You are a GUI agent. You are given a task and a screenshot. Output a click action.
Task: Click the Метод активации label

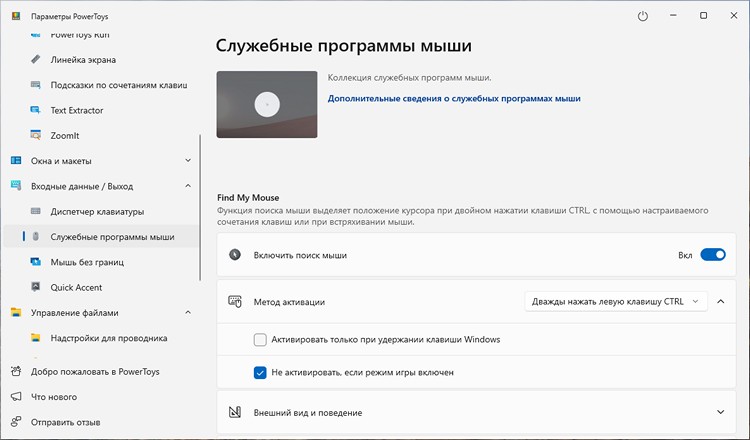289,302
